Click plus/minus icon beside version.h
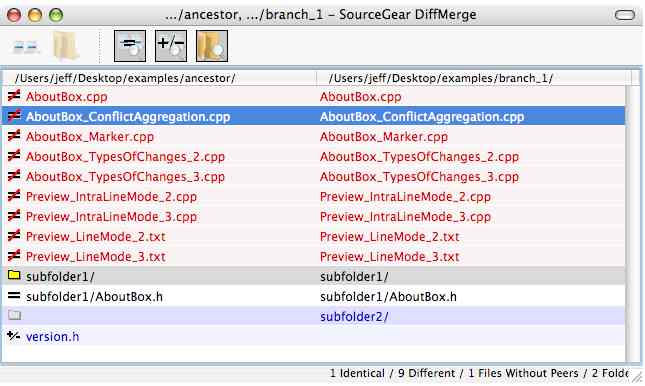 point(14,336)
